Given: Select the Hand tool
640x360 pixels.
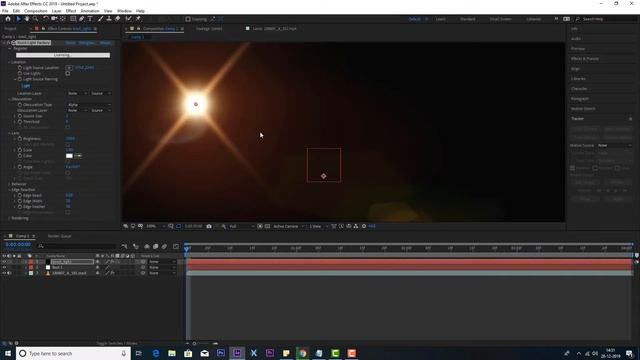Looking at the screenshot, I should [27, 19].
